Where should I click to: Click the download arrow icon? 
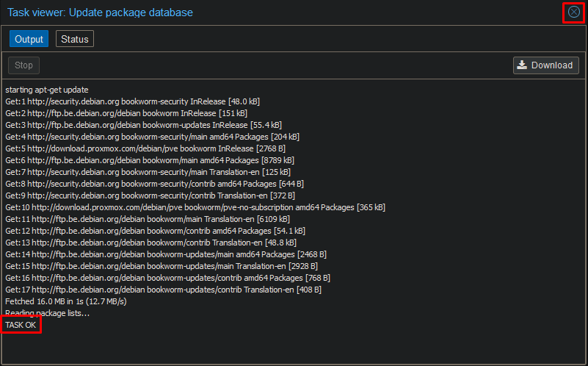pyautogui.click(x=522, y=65)
